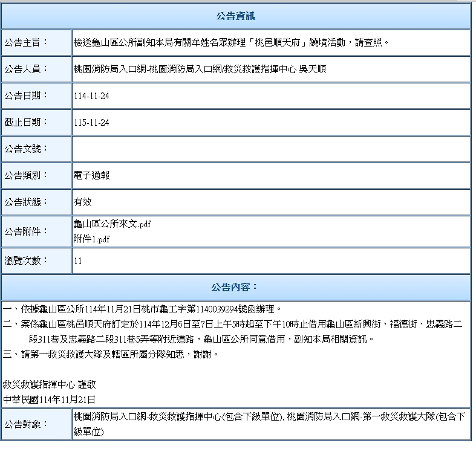Click the empty 公告文號 value cell
The height and width of the screenshot is (449, 476).
(x=270, y=149)
